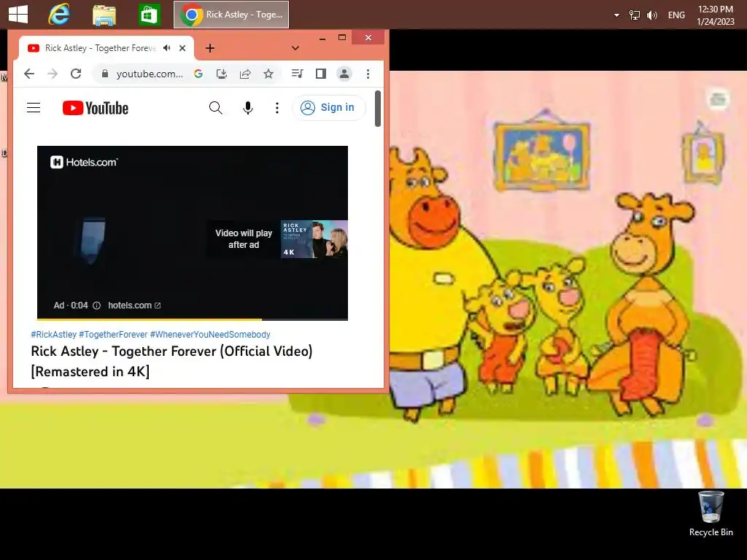Viewport: 747px width, 560px height.
Task: Sign in to YouTube
Action: (328, 108)
